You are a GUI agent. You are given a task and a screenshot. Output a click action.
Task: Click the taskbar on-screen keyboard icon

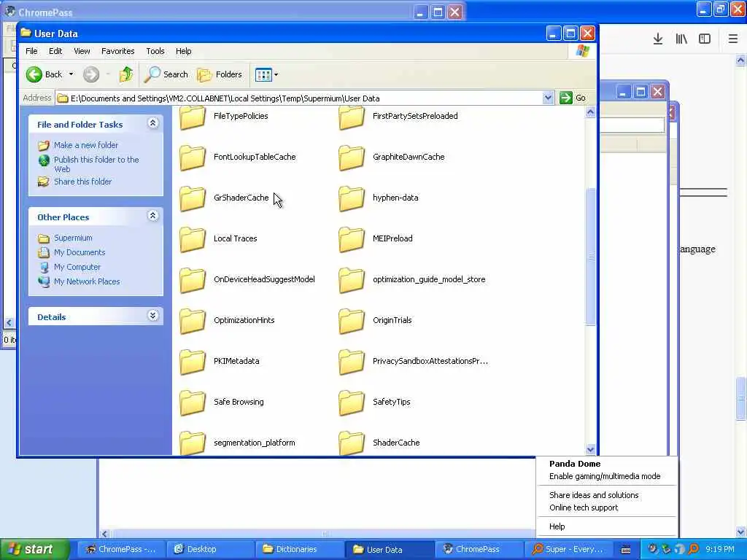[x=626, y=550]
